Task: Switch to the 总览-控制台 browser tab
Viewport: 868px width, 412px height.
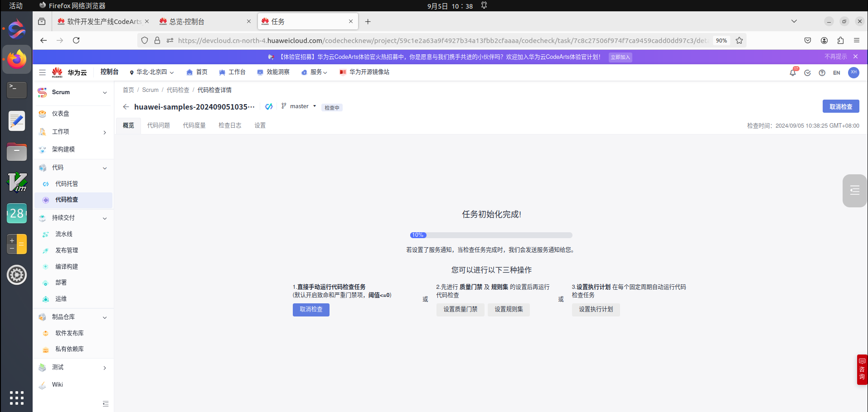Action: [x=205, y=21]
